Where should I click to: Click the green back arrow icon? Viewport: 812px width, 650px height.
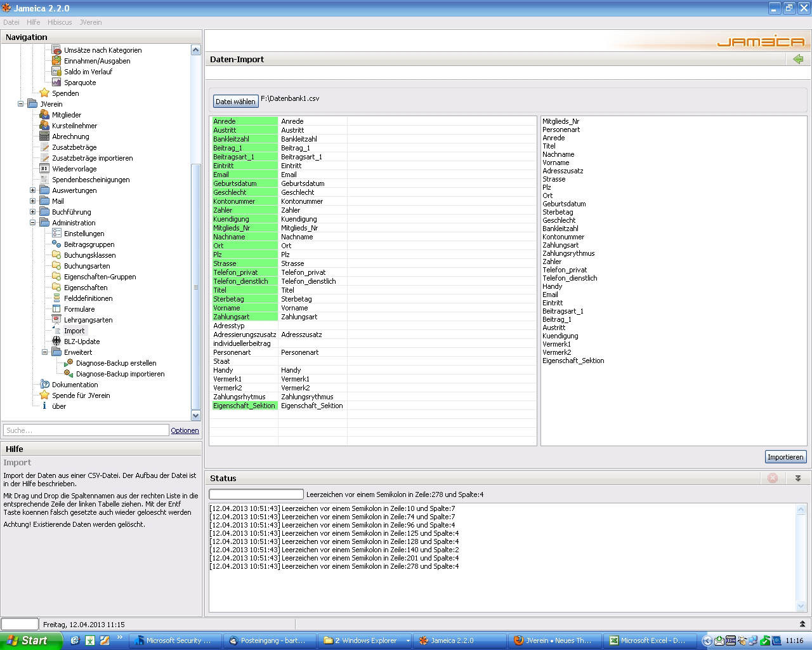tap(798, 59)
